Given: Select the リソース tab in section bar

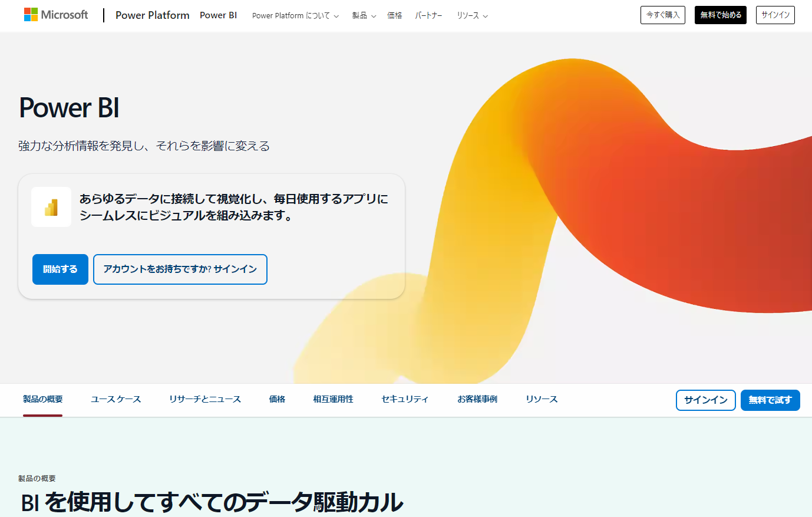Looking at the screenshot, I should click(x=542, y=400).
